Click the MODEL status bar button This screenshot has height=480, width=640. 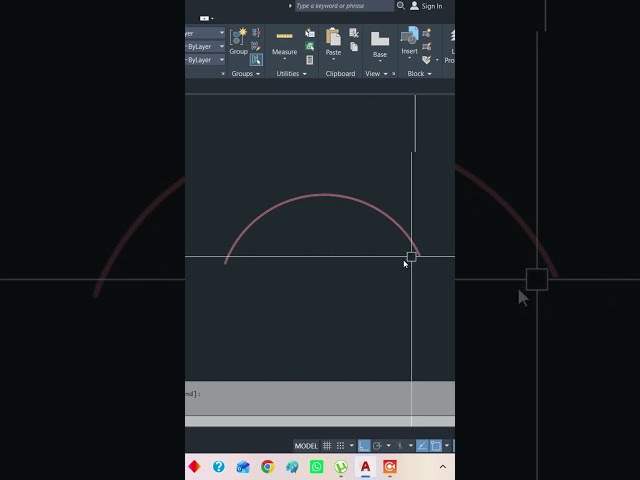(306, 446)
